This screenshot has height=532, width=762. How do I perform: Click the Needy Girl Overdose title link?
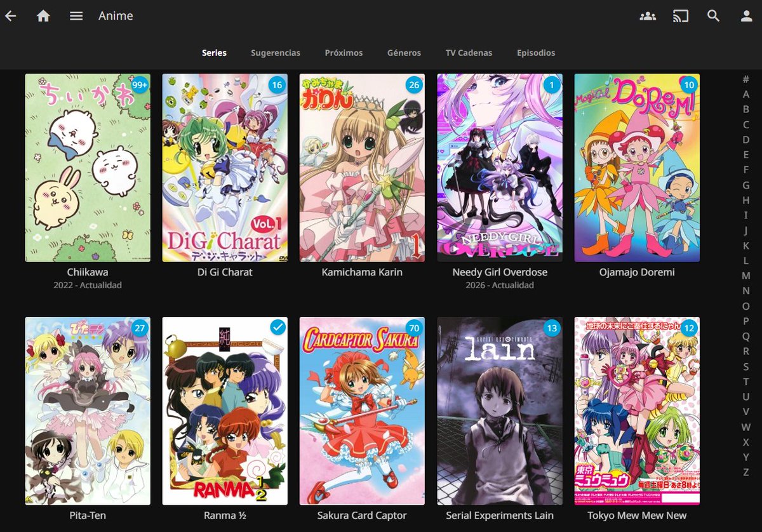click(x=500, y=272)
